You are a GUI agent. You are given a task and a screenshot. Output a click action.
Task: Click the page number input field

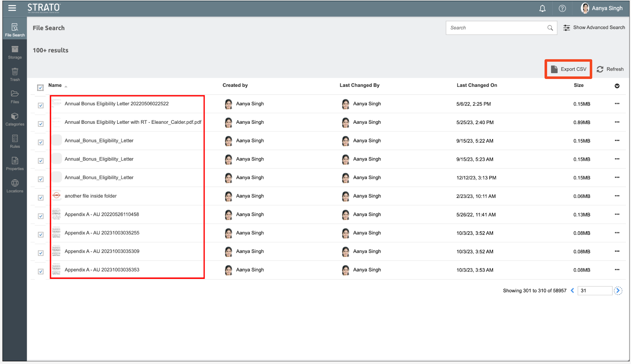click(594, 291)
